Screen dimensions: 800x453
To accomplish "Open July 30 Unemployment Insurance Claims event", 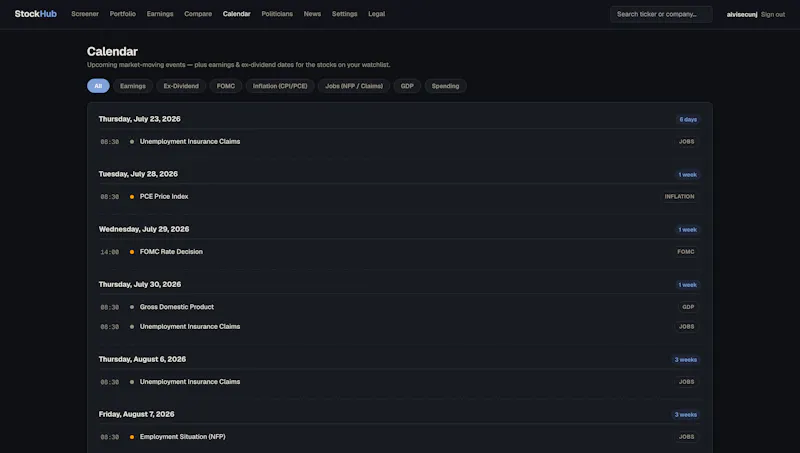I will pyautogui.click(x=190, y=326).
